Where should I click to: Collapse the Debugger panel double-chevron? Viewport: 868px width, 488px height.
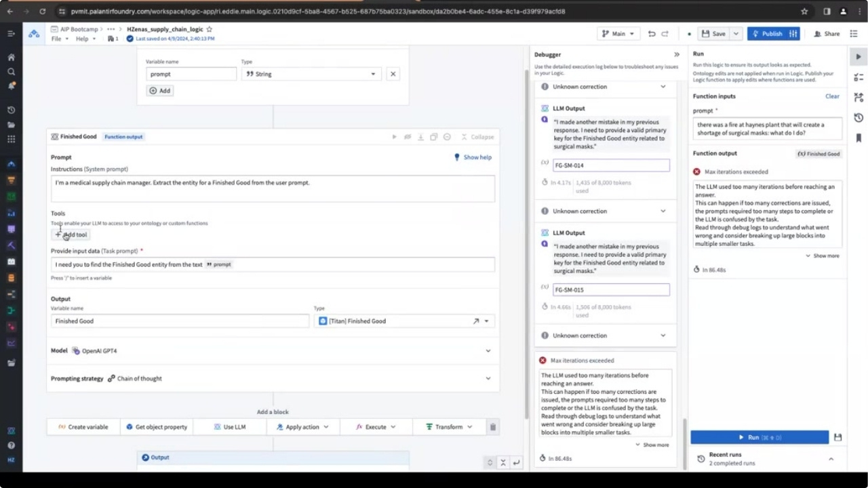click(x=676, y=54)
